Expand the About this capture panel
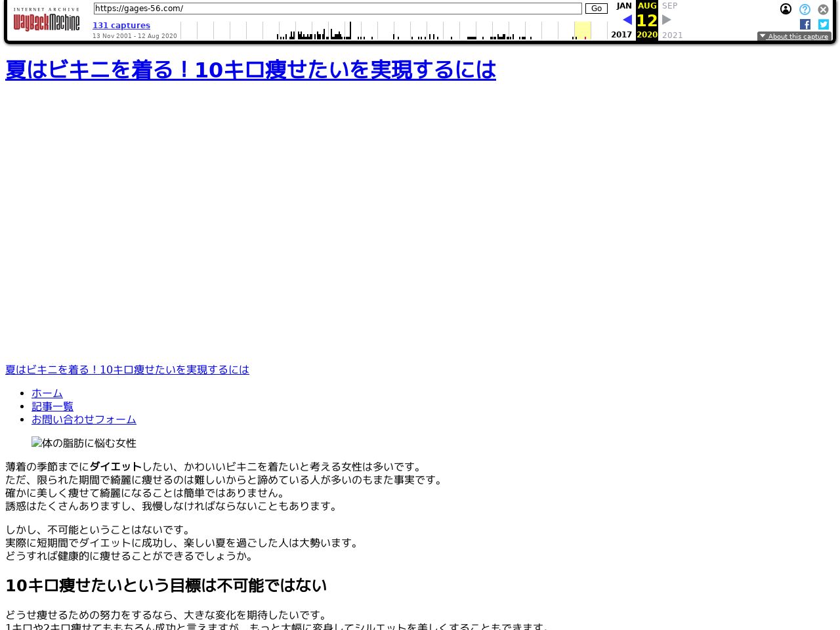Viewport: 840px width, 630px height. (794, 37)
